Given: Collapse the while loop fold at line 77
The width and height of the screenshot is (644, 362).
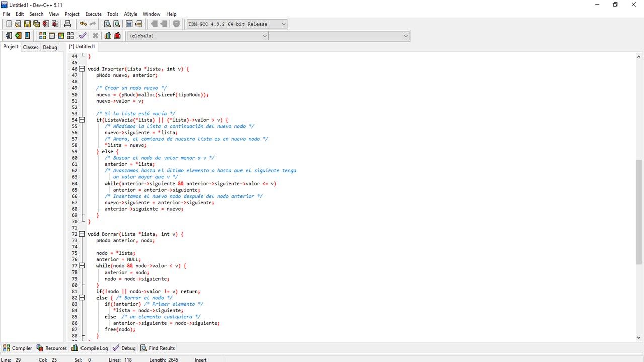Looking at the screenshot, I should coord(82,266).
